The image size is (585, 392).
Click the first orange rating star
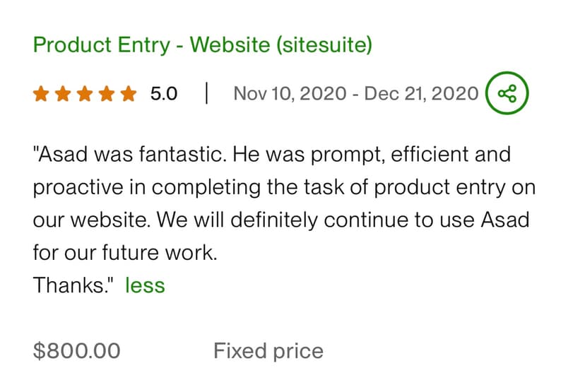tap(41, 94)
